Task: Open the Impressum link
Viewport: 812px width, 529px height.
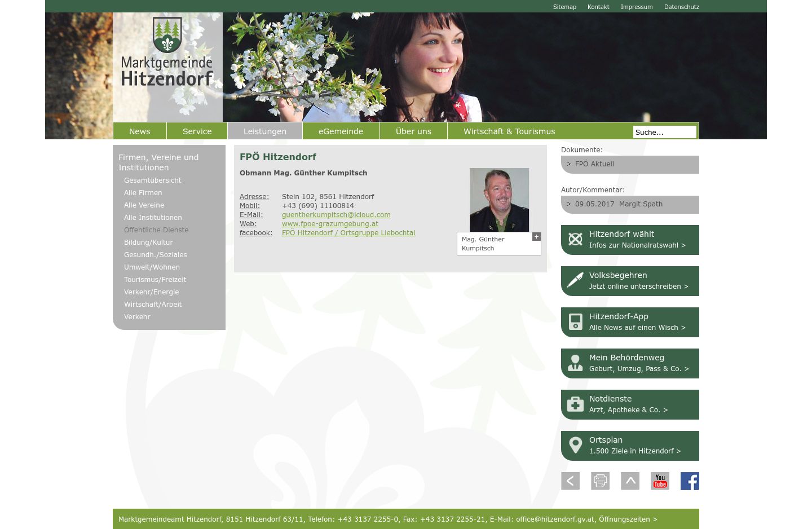Action: (637, 7)
